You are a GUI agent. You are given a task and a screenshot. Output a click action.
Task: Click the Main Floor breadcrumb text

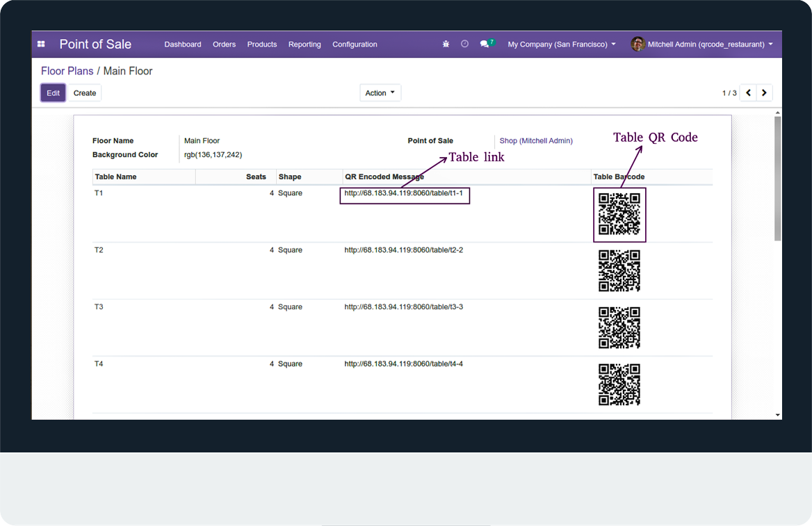128,71
